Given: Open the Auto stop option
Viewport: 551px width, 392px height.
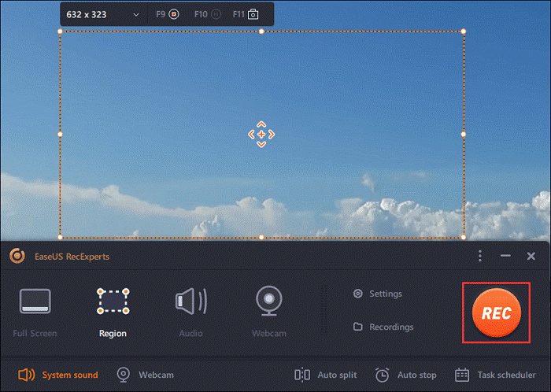Looking at the screenshot, I should pyautogui.click(x=406, y=375).
